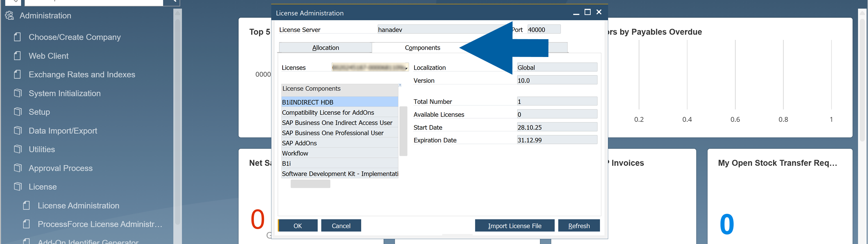Select Compatibility License for AddOns row
This screenshot has height=244, width=868.
point(340,113)
